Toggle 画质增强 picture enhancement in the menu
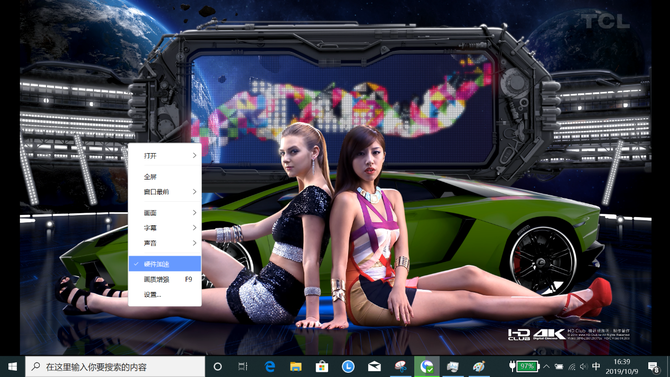This screenshot has width=670, height=377. (x=165, y=279)
